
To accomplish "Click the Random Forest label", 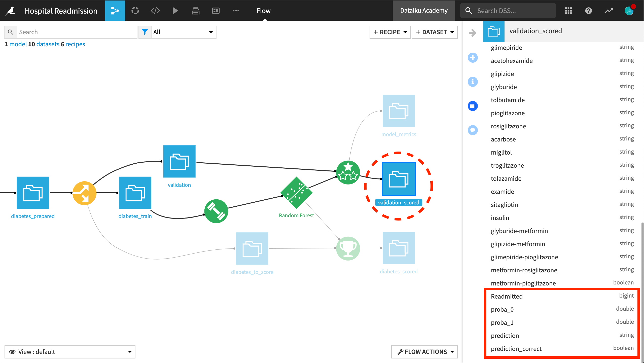I will click(296, 215).
